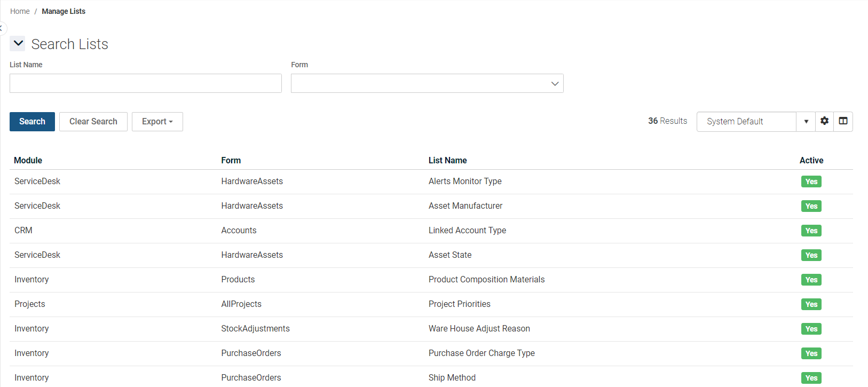Open the Form dropdown
The height and width of the screenshot is (387, 868).
(x=427, y=84)
